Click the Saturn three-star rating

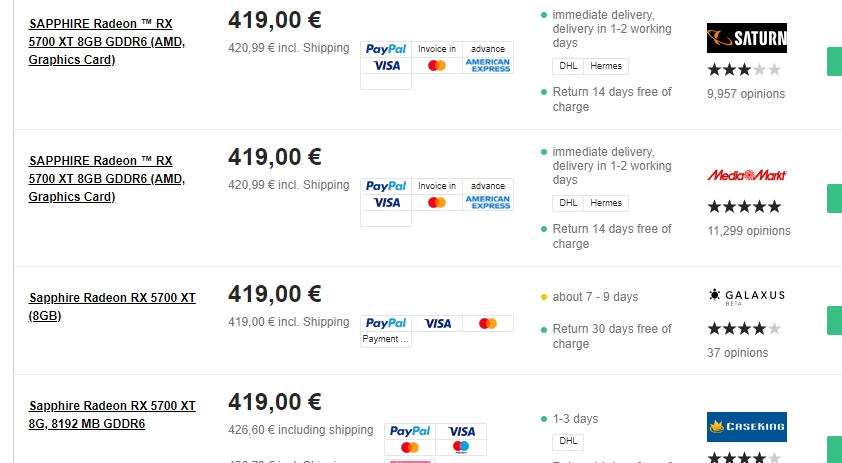click(744, 69)
